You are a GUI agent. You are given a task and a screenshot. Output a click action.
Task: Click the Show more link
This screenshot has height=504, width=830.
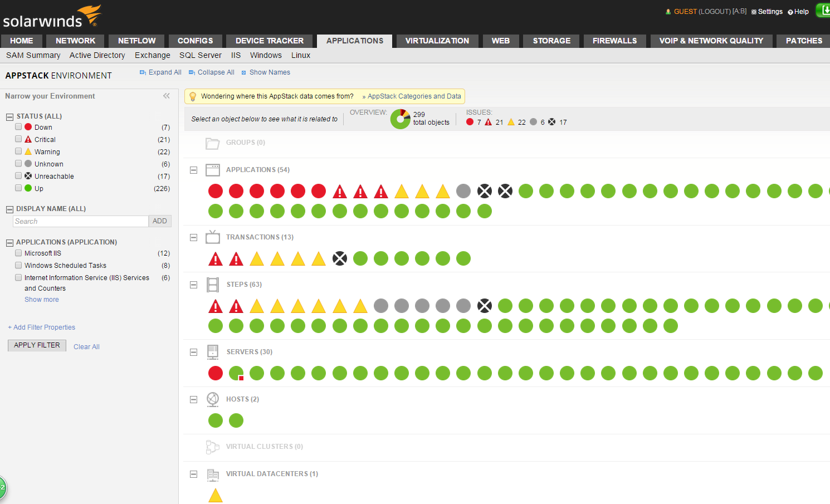tap(42, 300)
